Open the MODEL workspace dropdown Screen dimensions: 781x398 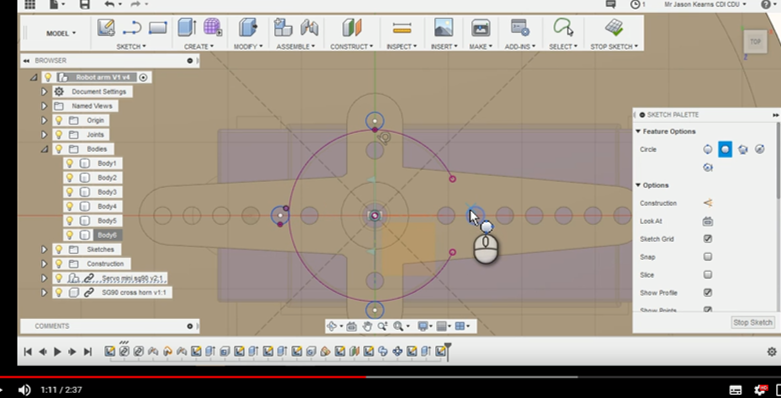[x=61, y=33]
